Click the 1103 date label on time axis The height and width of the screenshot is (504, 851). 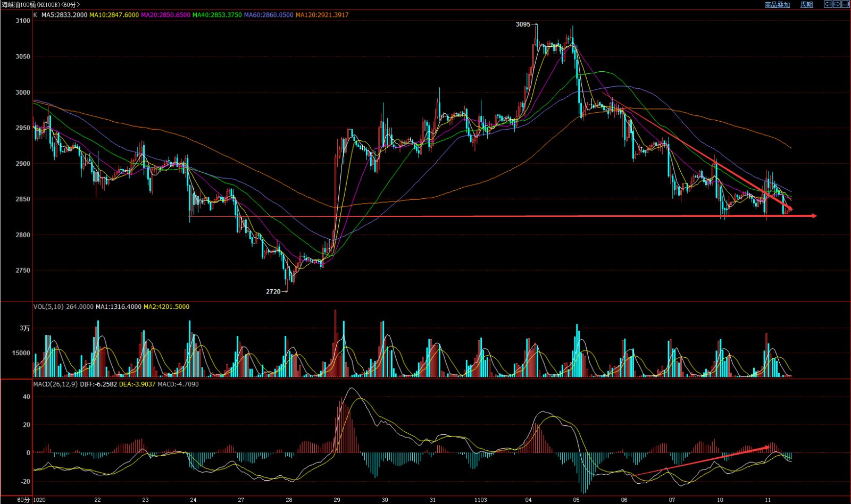480,500
